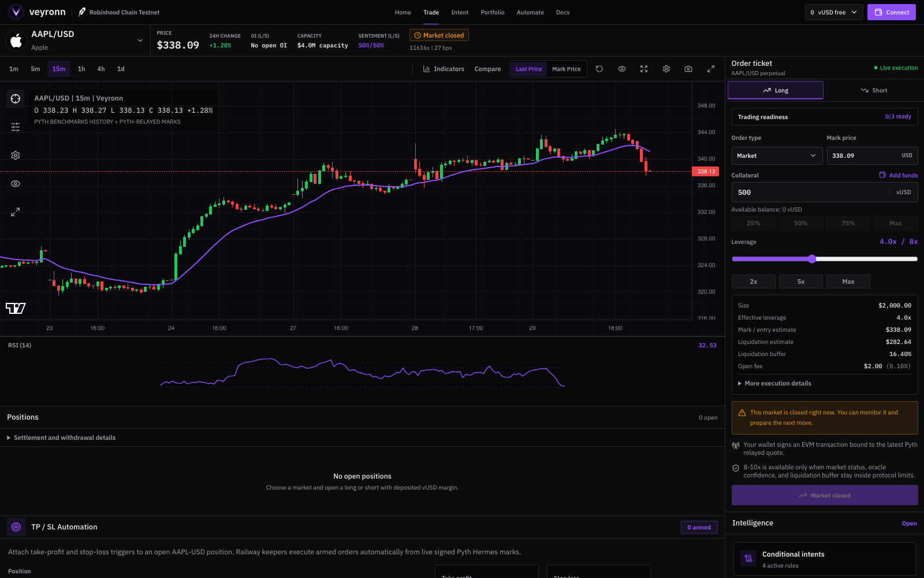Open the Docs tab

click(563, 12)
